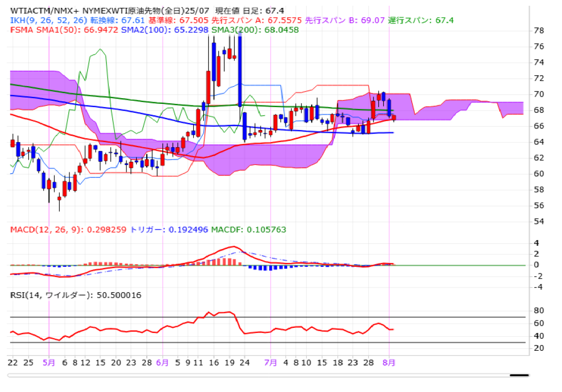Image resolution: width=562 pixels, height=392 pixels.
Task: Click the FSMA SMA1(50): 66.9472 label
Action: pos(64,30)
